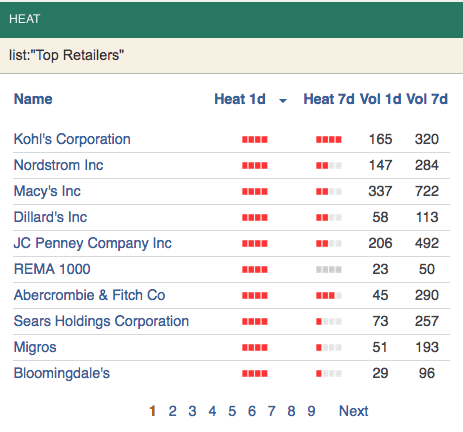This screenshot has height=432, width=463.
Task: Click Nordstrom Inc Heat 7d bar indicator
Action: coord(329,165)
